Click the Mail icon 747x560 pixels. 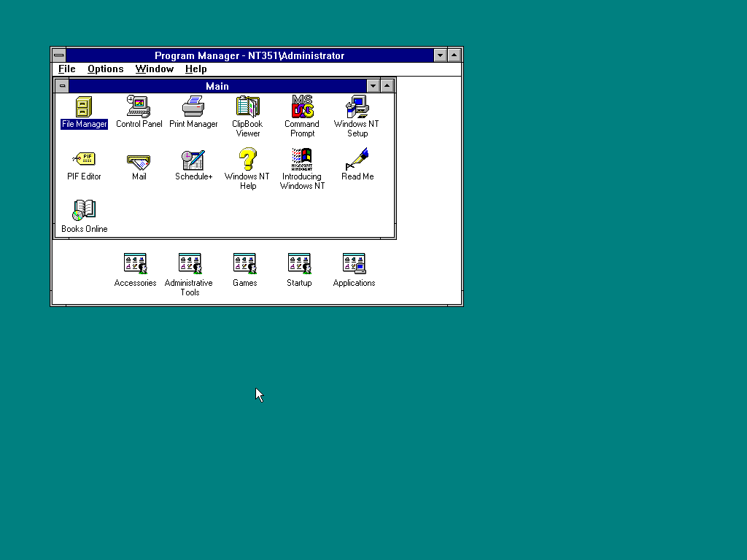tap(139, 160)
